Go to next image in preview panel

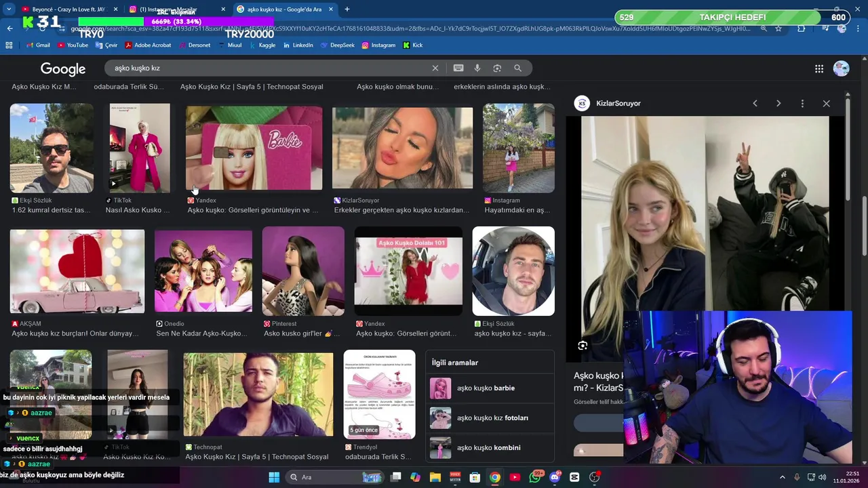pyautogui.click(x=778, y=103)
